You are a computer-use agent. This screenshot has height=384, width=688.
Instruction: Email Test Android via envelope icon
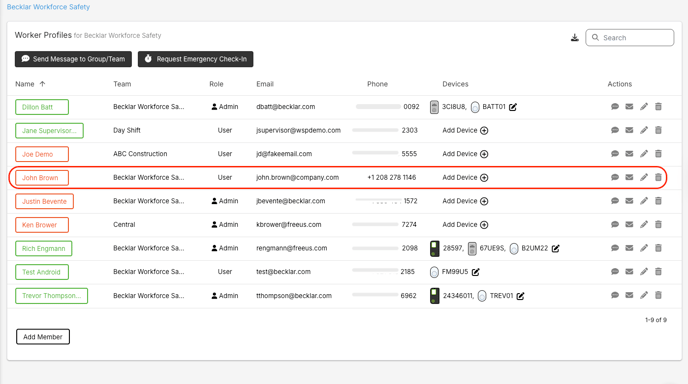click(629, 272)
